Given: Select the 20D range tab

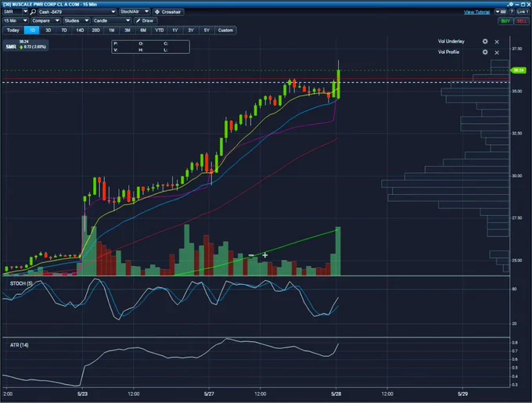Looking at the screenshot, I should tap(95, 31).
